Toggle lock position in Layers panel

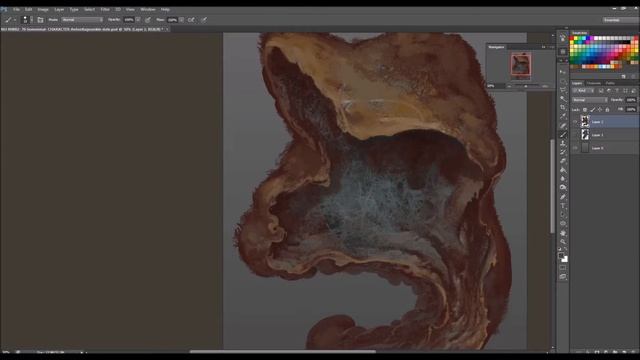point(600,110)
